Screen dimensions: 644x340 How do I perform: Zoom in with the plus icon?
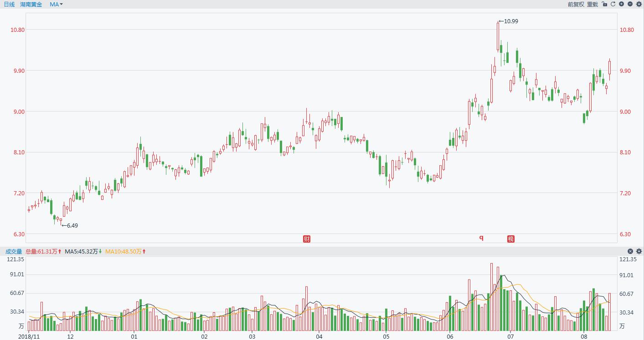click(x=622, y=4)
